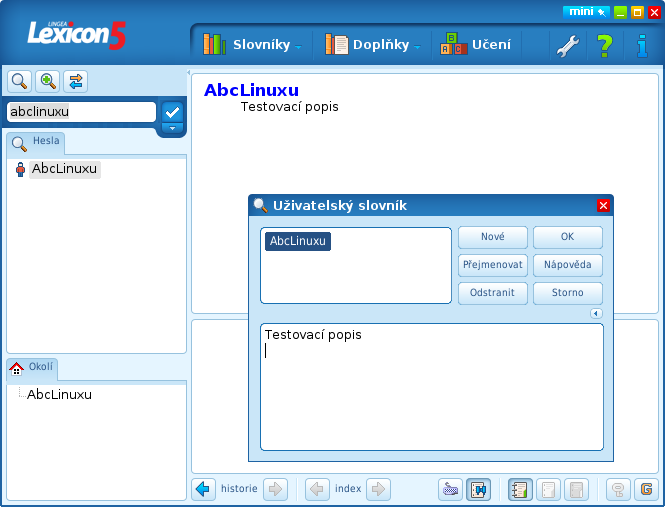Click the abclinuxu search input field
The image size is (665, 507).
(x=81, y=112)
